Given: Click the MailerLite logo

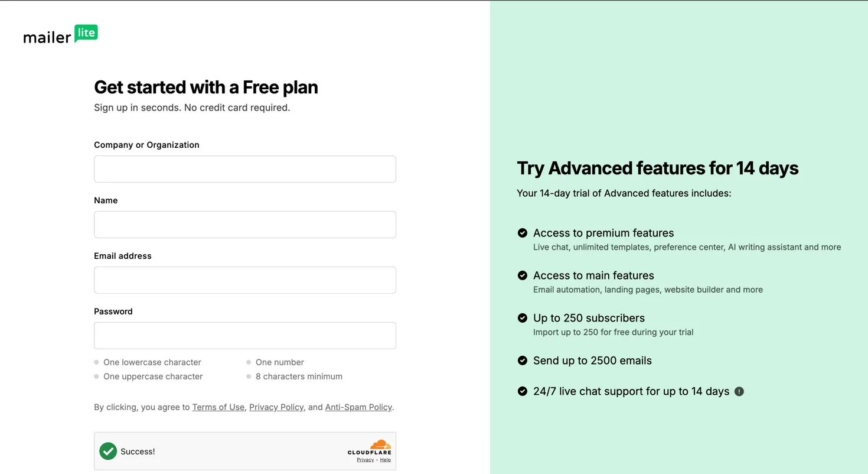Looking at the screenshot, I should click(x=61, y=34).
